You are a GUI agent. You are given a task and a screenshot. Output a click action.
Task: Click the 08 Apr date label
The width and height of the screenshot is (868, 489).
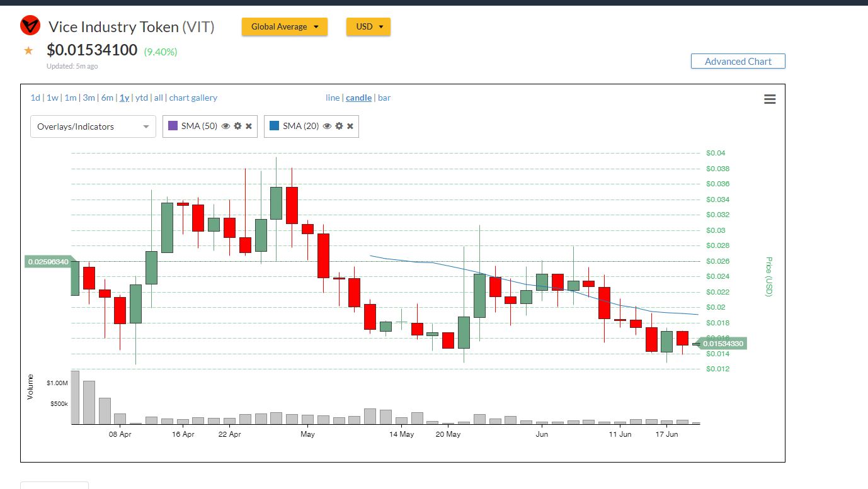(120, 434)
